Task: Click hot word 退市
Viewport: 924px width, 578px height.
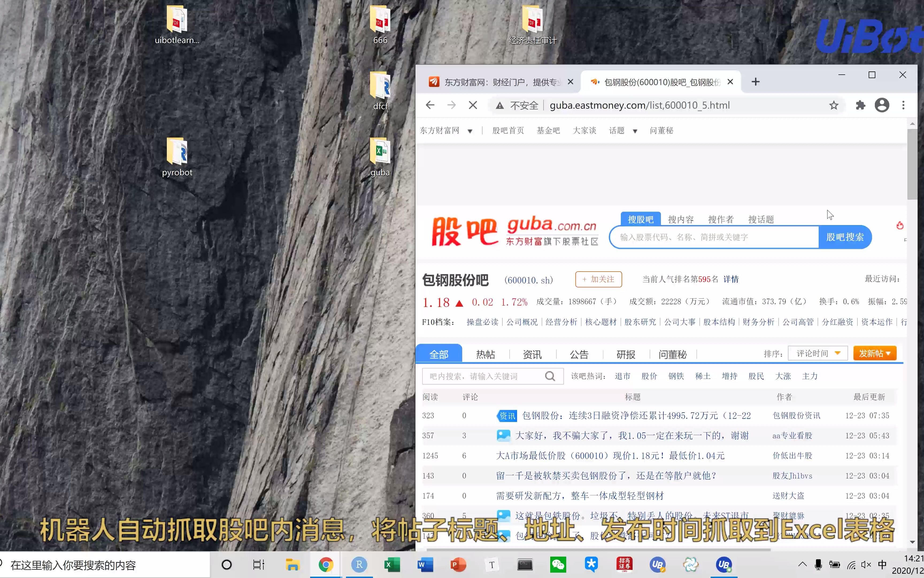Action: 622,376
